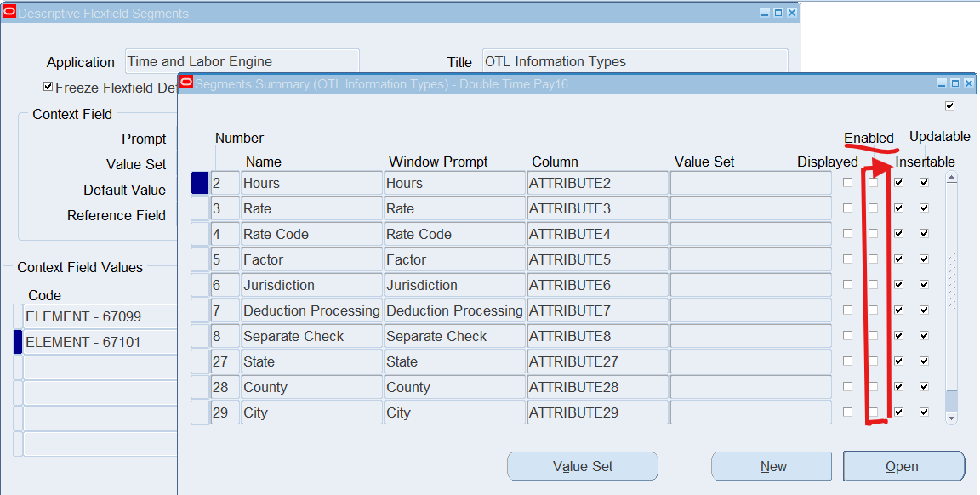This screenshot has width=980, height=495.
Task: Select the ELEMENT - 67099 context code field
Action: pos(98,316)
